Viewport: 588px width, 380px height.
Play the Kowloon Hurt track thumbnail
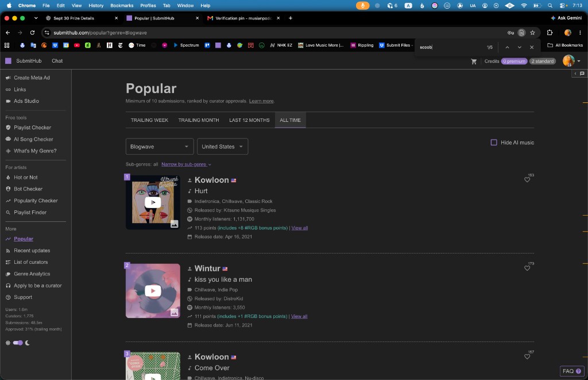point(153,202)
